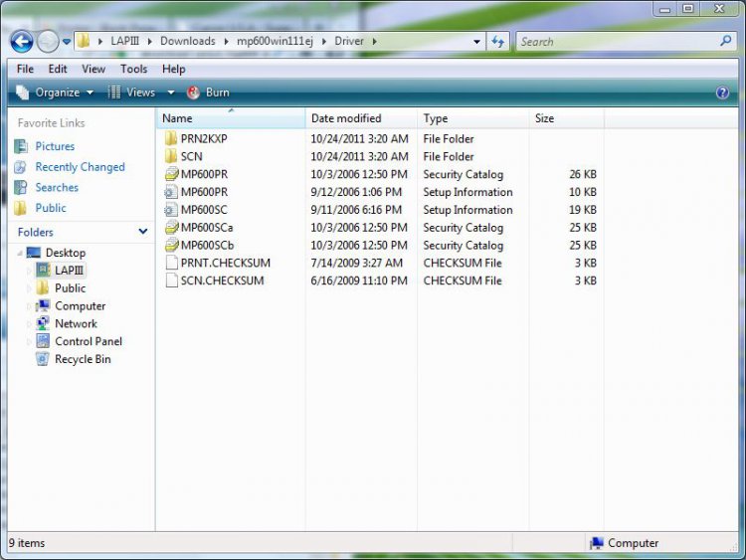Navigate to LAPIII in the address bar
Viewport: 746px width, 560px height.
124,41
